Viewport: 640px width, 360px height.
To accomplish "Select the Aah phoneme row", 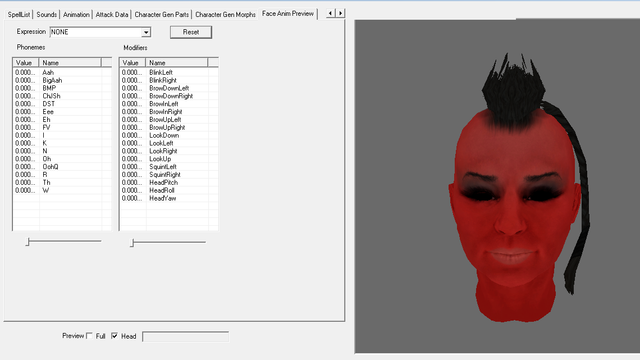I will point(62,72).
